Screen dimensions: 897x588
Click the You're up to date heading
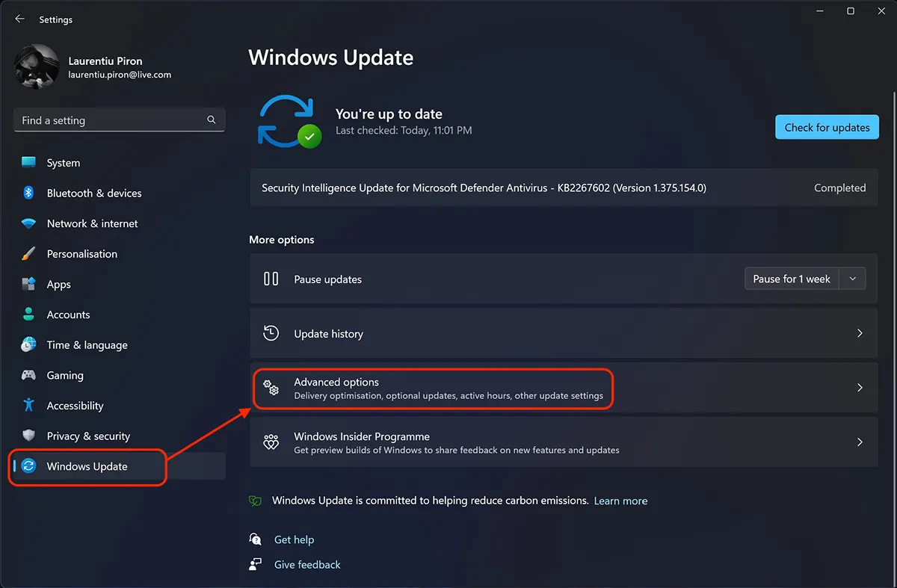389,114
